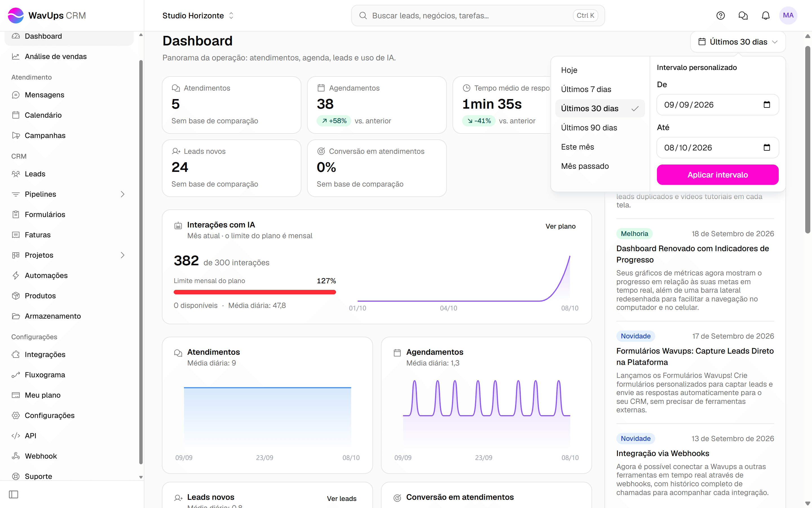The width and height of the screenshot is (812, 508).
Task: Open Ver plano link
Action: [x=560, y=226]
